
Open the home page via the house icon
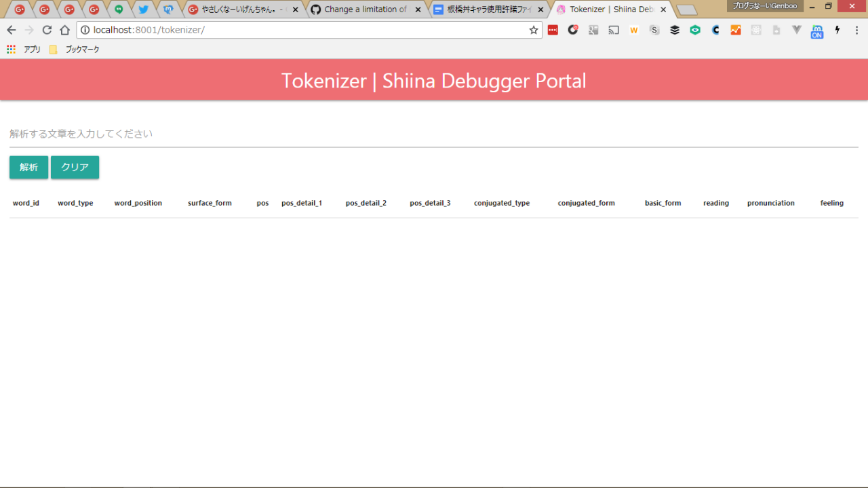click(64, 30)
